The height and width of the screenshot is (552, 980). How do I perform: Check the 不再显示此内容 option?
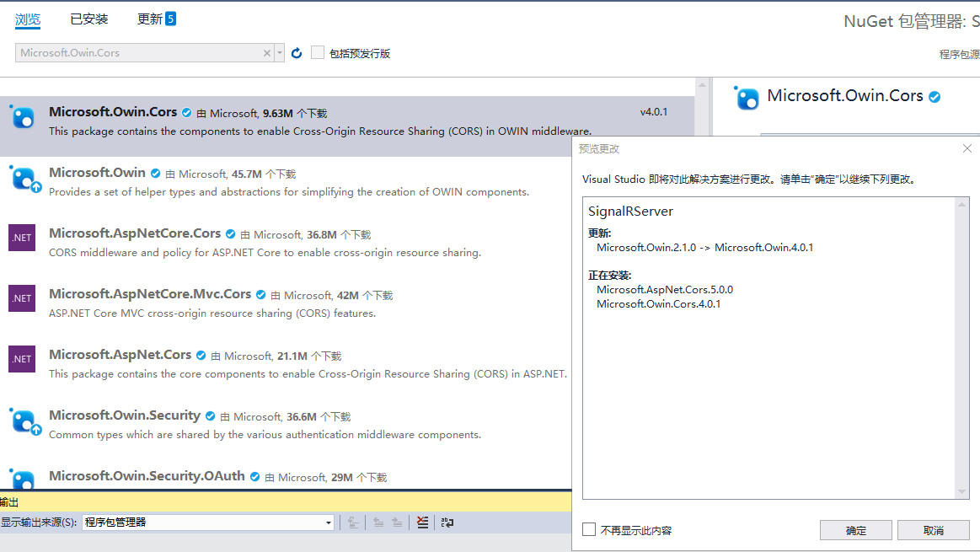point(588,530)
